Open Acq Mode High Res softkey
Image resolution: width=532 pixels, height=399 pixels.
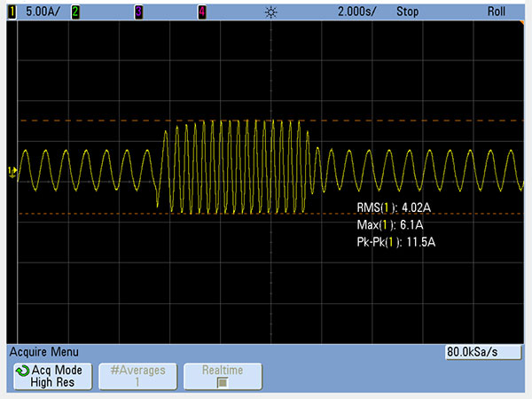click(53, 376)
